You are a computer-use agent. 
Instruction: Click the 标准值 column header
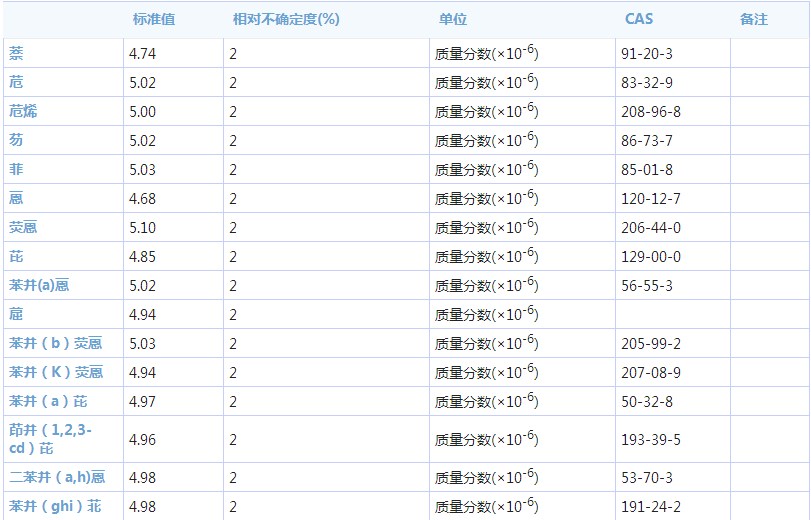click(x=154, y=19)
